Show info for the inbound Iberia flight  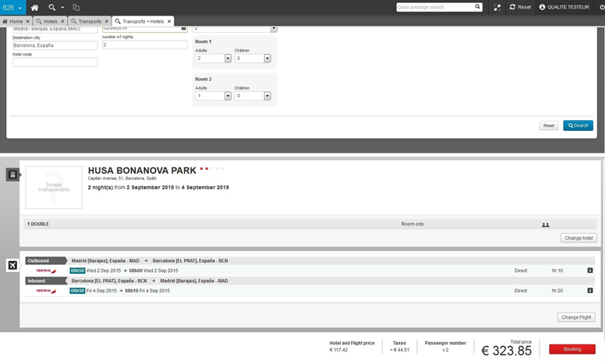point(590,291)
